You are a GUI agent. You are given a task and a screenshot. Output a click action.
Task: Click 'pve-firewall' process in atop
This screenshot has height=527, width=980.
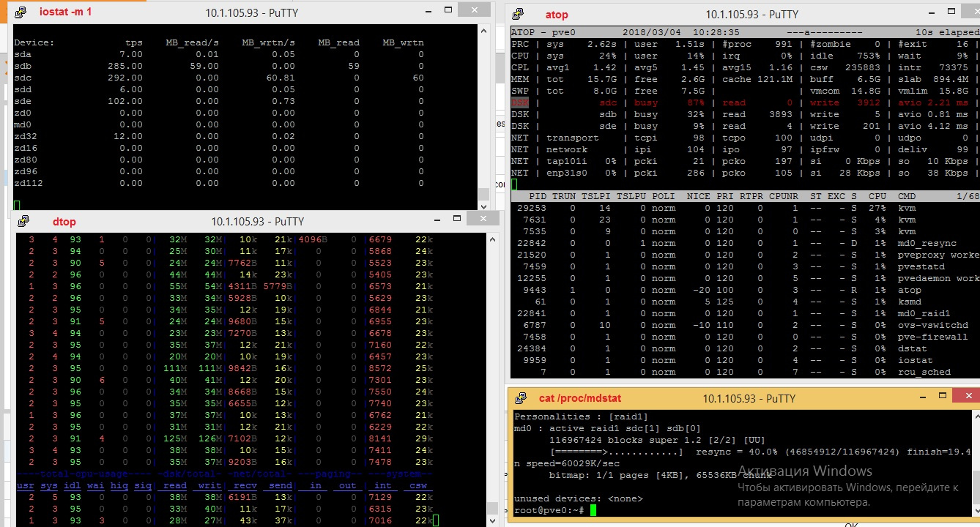932,337
